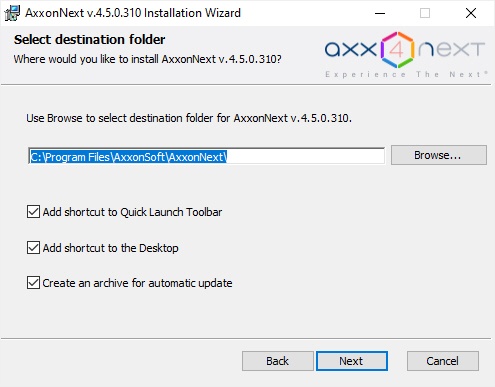Open Browse to choose destination folder
495x387 pixels.
[439, 155]
